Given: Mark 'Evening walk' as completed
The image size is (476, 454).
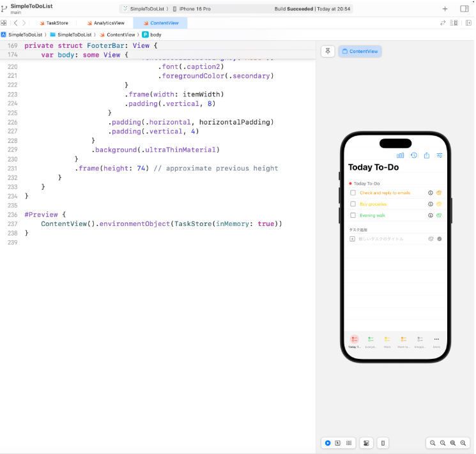Looking at the screenshot, I should click(x=353, y=216).
